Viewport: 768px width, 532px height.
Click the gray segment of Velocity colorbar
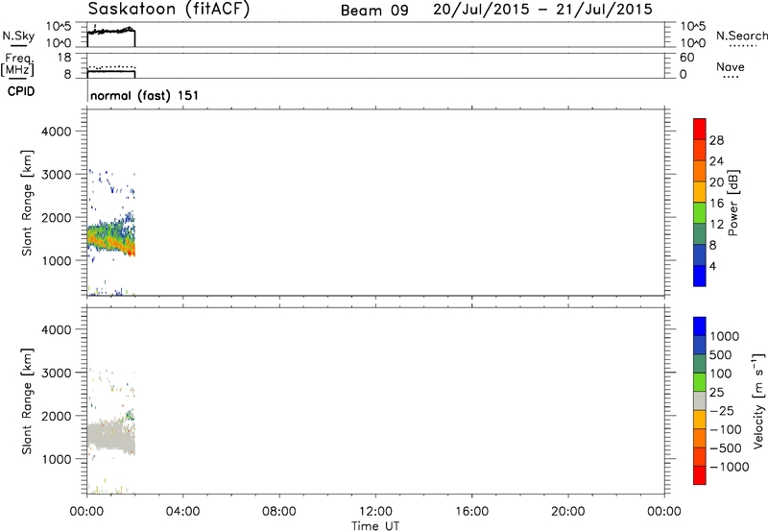point(700,400)
